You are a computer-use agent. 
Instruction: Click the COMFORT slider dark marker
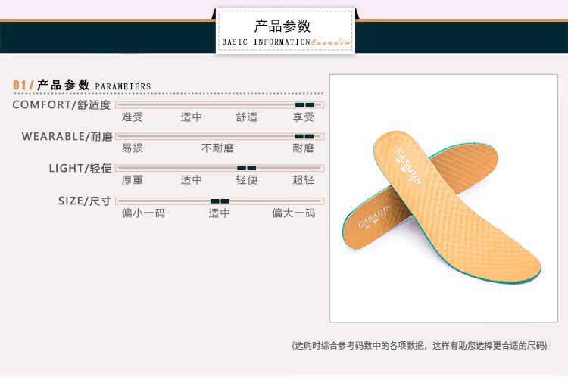click(x=304, y=105)
